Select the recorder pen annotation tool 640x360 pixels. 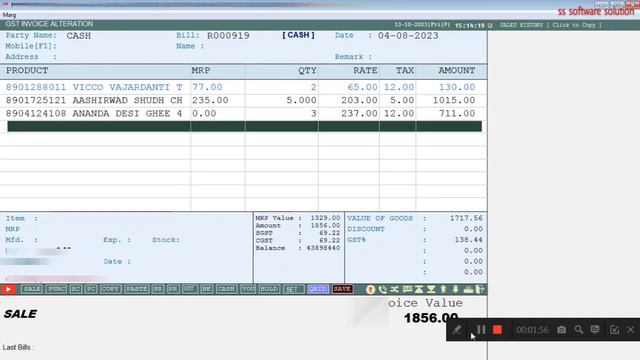click(457, 330)
